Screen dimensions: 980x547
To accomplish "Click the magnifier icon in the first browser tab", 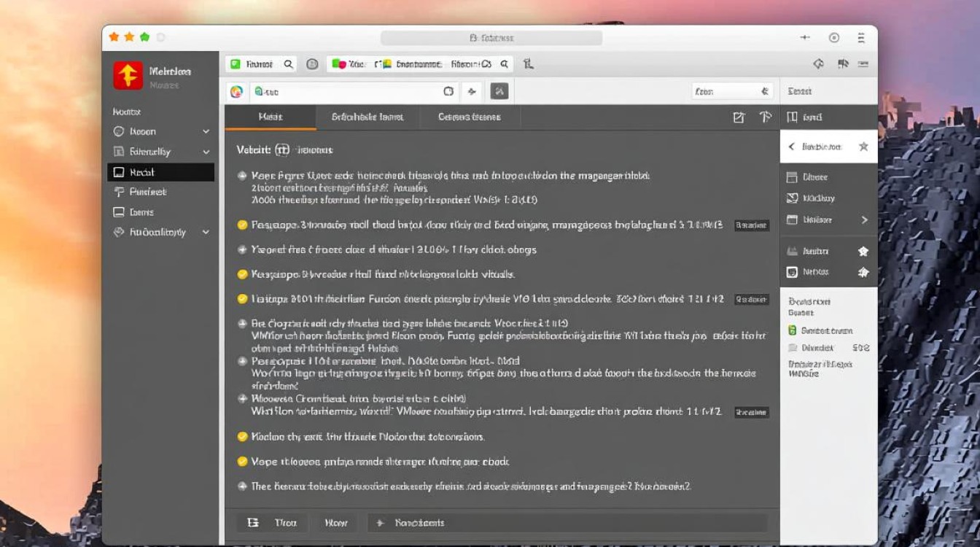I will [x=289, y=64].
